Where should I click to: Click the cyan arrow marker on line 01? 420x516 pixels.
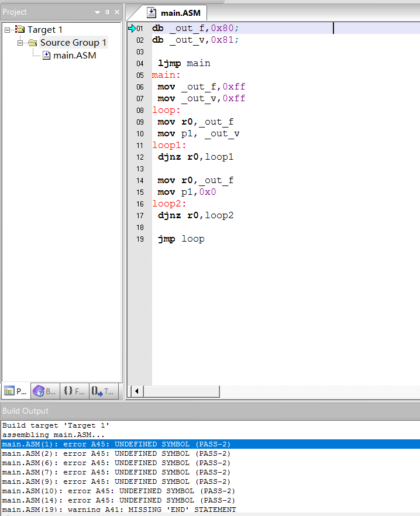tap(132, 28)
